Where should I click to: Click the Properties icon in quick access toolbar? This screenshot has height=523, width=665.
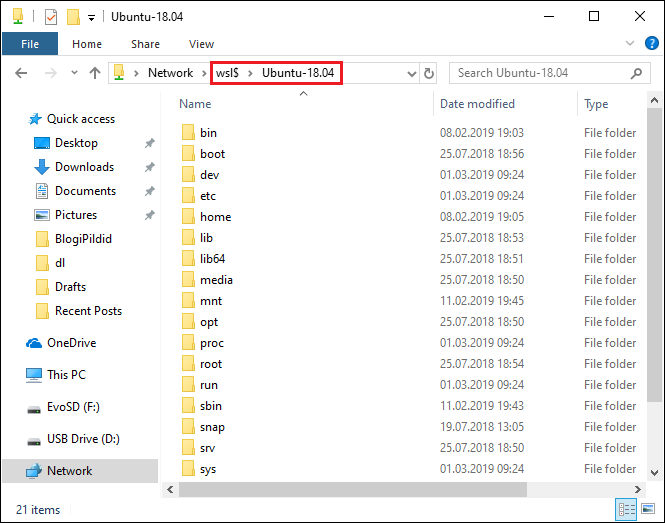pos(50,17)
